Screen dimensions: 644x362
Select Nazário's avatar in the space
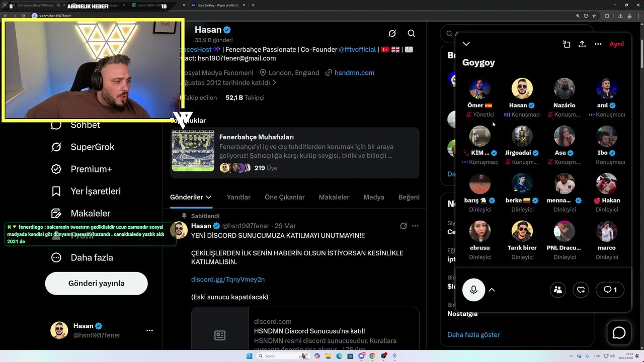(x=564, y=88)
